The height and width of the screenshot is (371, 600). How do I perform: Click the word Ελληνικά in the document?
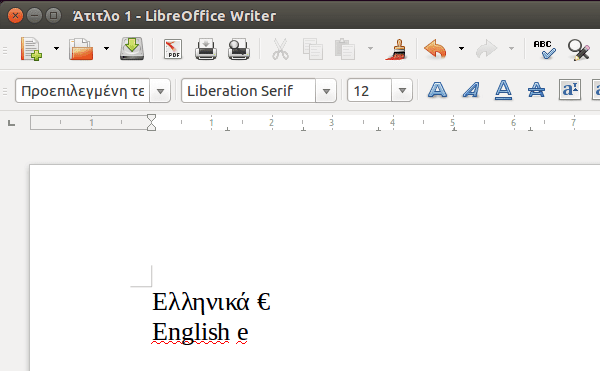[201, 302]
